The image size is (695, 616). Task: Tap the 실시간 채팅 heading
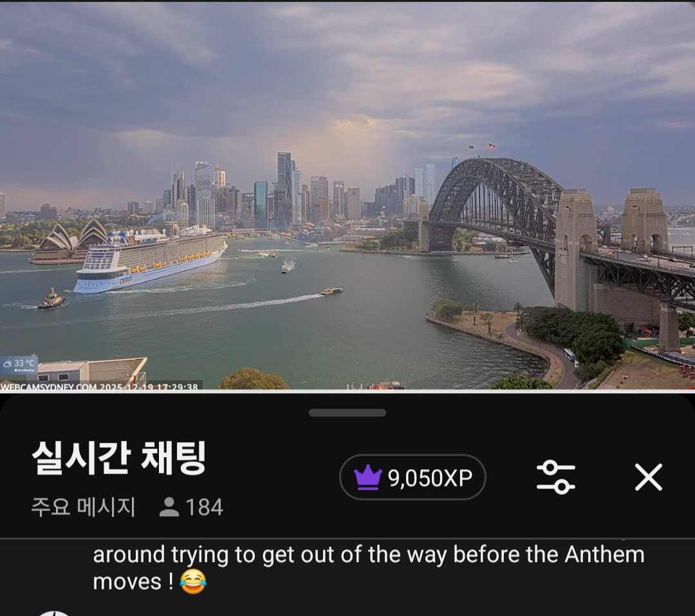[x=119, y=458]
